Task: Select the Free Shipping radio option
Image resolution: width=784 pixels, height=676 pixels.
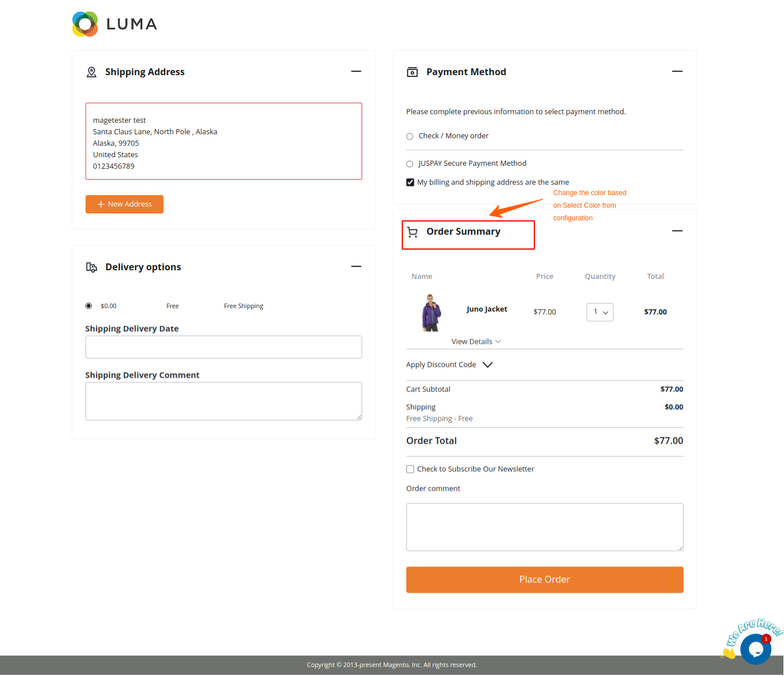Action: click(88, 305)
